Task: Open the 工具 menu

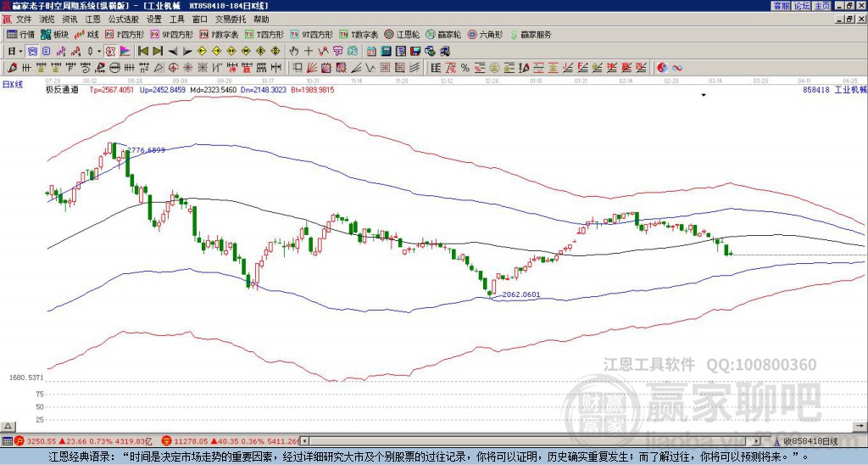Action: click(x=176, y=20)
